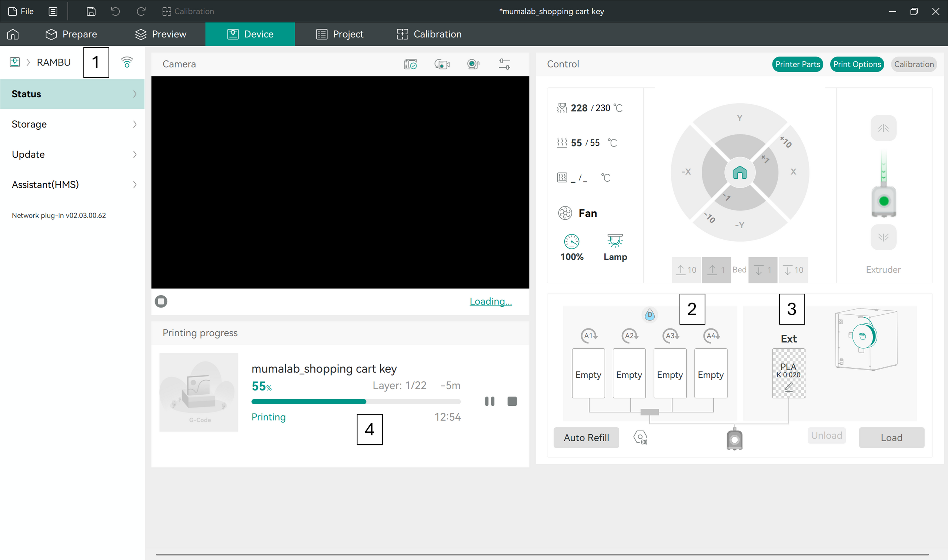Toggle the chamber Lamp
Viewport: 948px width, 560px height.
point(615,247)
